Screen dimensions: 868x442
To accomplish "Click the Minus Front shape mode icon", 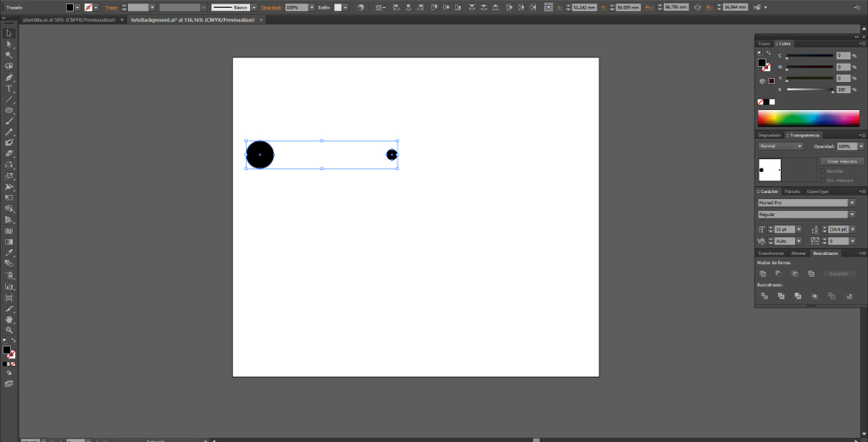I will [778, 273].
